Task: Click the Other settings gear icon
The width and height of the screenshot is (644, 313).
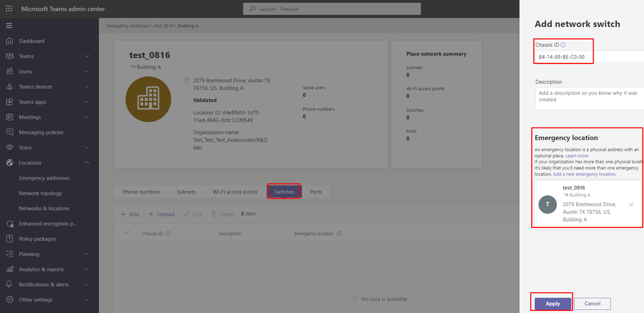Action: tap(10, 300)
